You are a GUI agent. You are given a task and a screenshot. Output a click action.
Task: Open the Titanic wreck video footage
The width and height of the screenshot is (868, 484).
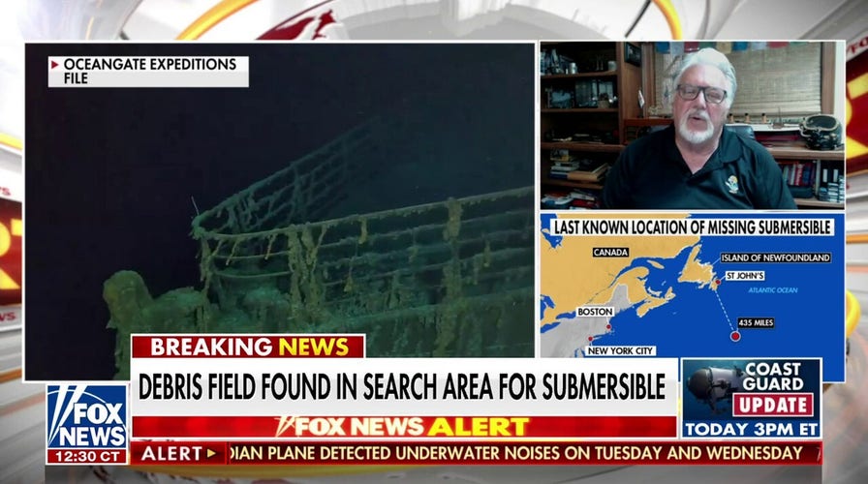click(x=280, y=210)
